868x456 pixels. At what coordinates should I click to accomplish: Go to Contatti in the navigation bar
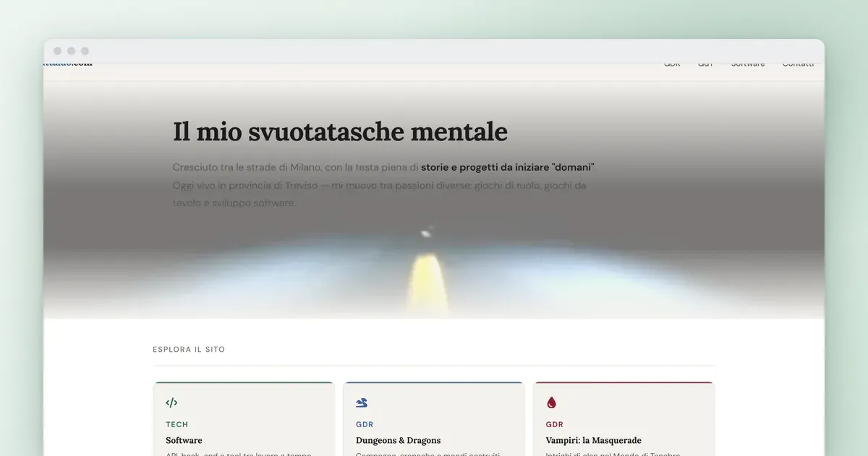point(798,64)
